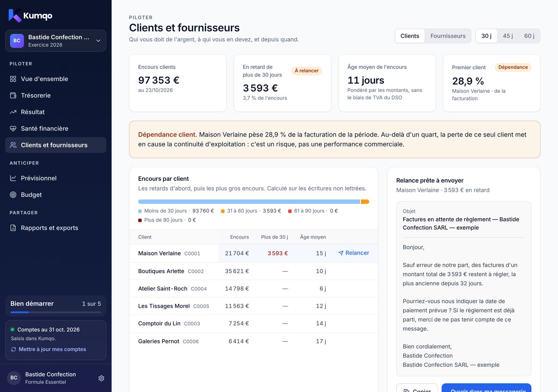
Task: Click the Encours clients card
Action: (x=178, y=83)
